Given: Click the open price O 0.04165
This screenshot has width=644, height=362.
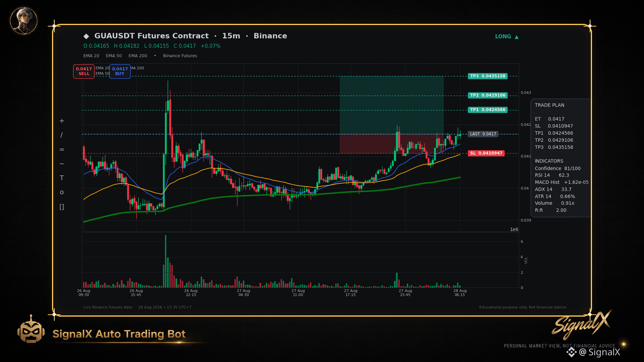Looking at the screenshot, I should (96, 46).
